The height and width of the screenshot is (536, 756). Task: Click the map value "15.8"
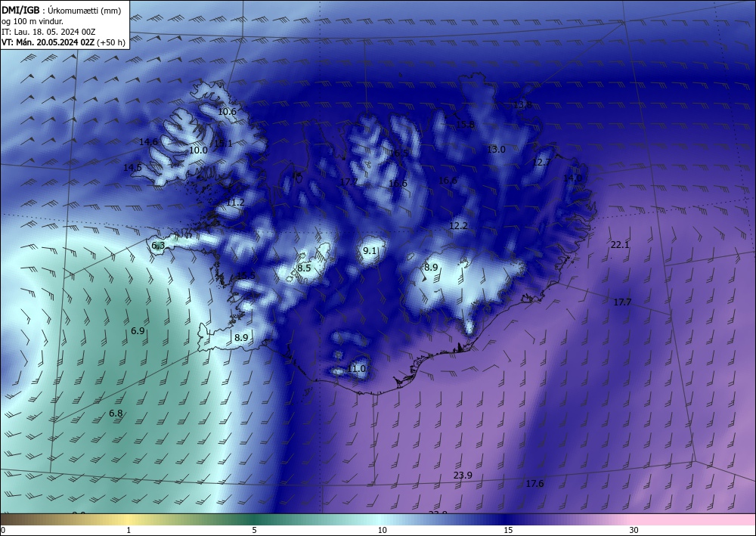point(465,125)
